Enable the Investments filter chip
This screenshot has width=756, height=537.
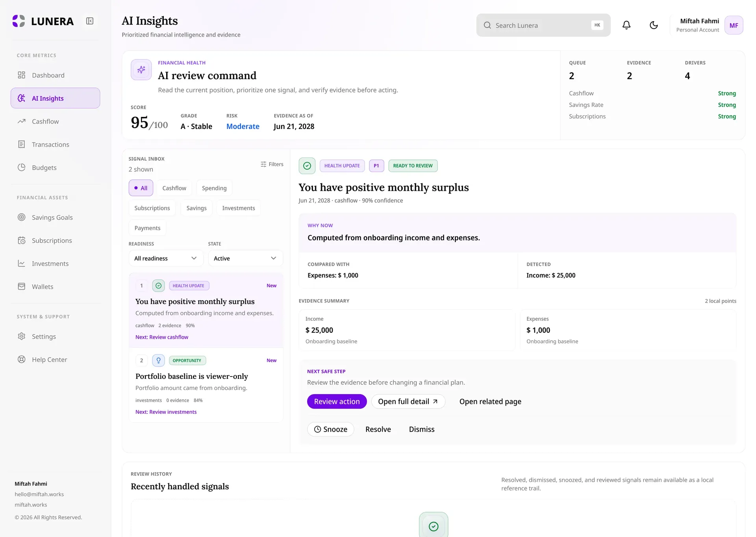(x=239, y=208)
